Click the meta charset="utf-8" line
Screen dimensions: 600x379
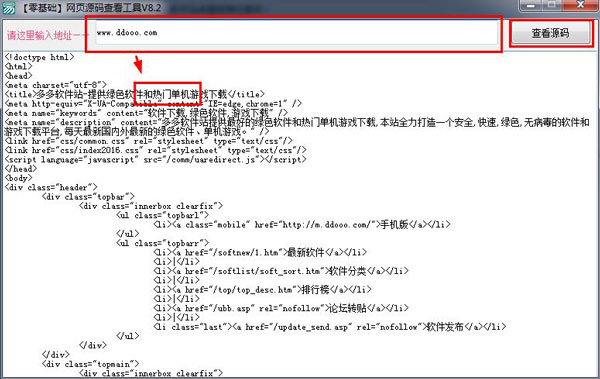pyautogui.click(x=55, y=85)
